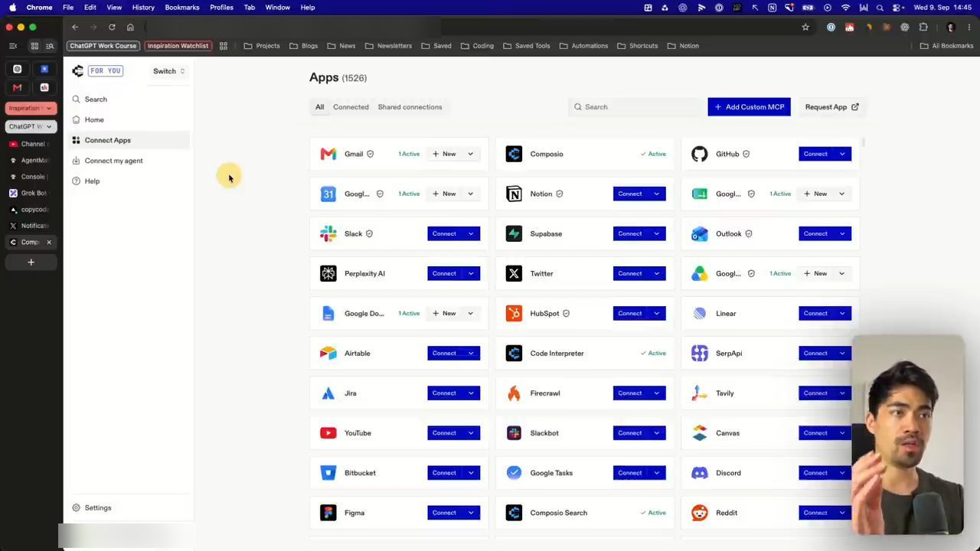Click the YouTube play icon
The image size is (980, 551).
[x=328, y=433]
